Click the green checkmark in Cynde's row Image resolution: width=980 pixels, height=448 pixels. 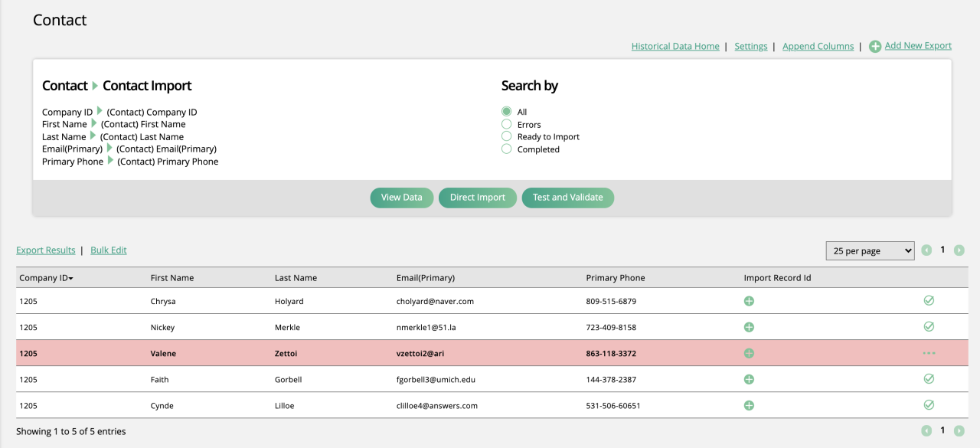point(929,404)
